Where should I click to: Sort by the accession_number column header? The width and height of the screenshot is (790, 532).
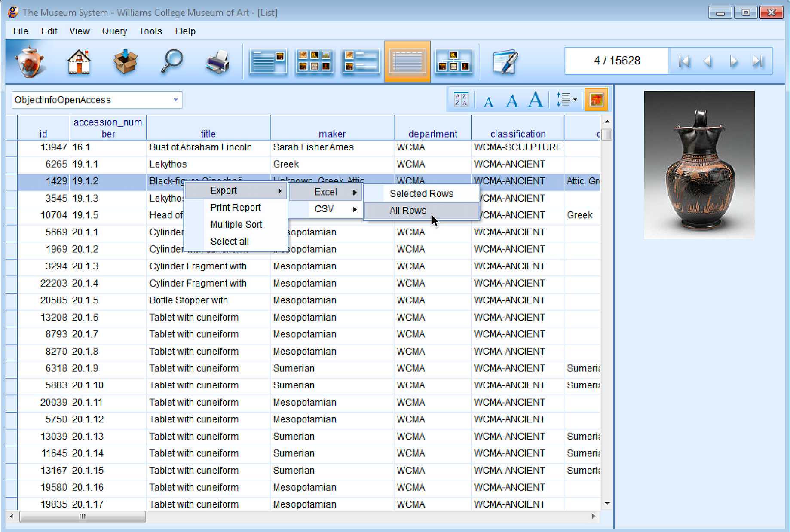(108, 128)
